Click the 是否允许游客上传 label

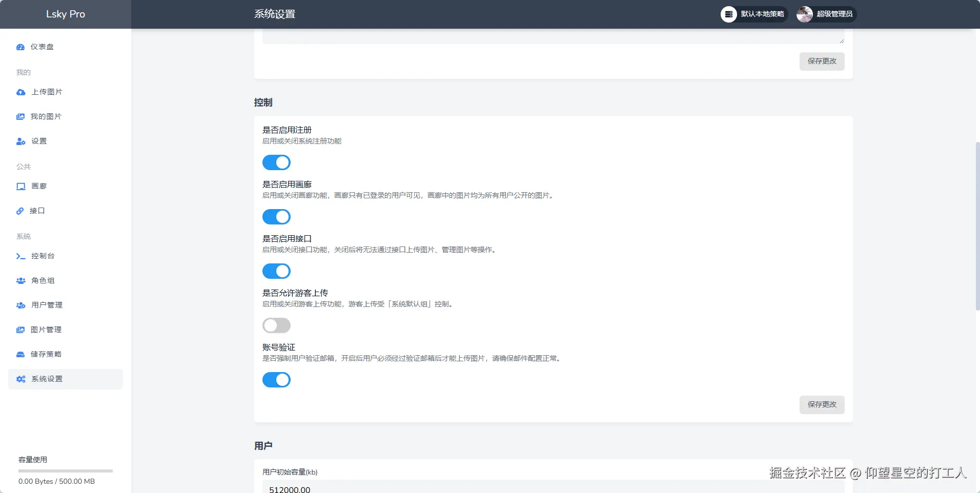[295, 293]
